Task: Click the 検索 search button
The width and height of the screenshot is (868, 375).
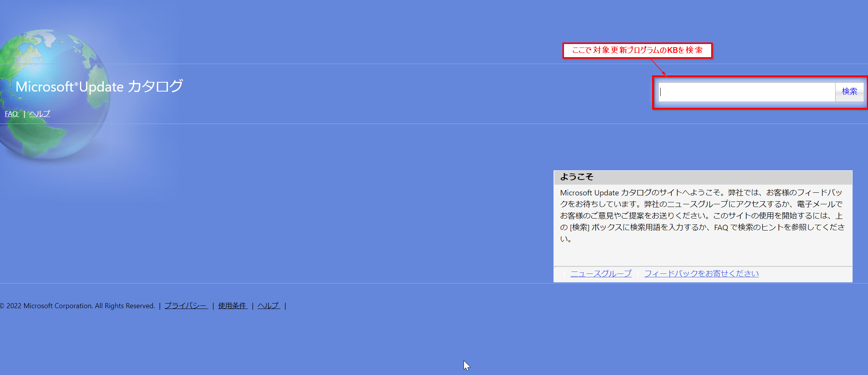Action: point(849,92)
